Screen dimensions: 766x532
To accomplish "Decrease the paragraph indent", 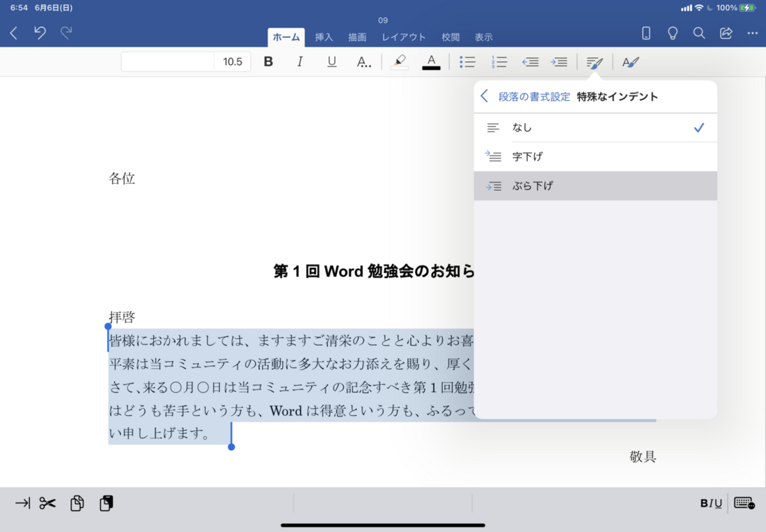I will (x=530, y=62).
